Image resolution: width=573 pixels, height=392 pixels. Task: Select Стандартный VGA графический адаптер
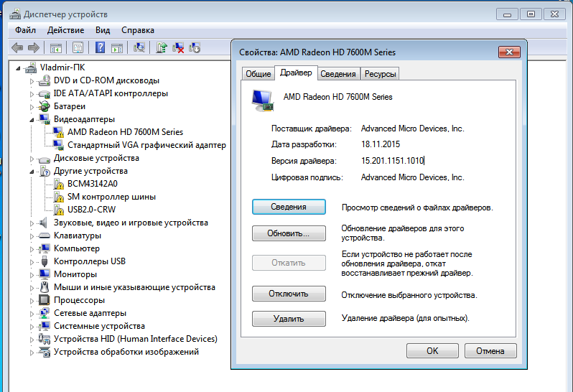pyautogui.click(x=146, y=145)
